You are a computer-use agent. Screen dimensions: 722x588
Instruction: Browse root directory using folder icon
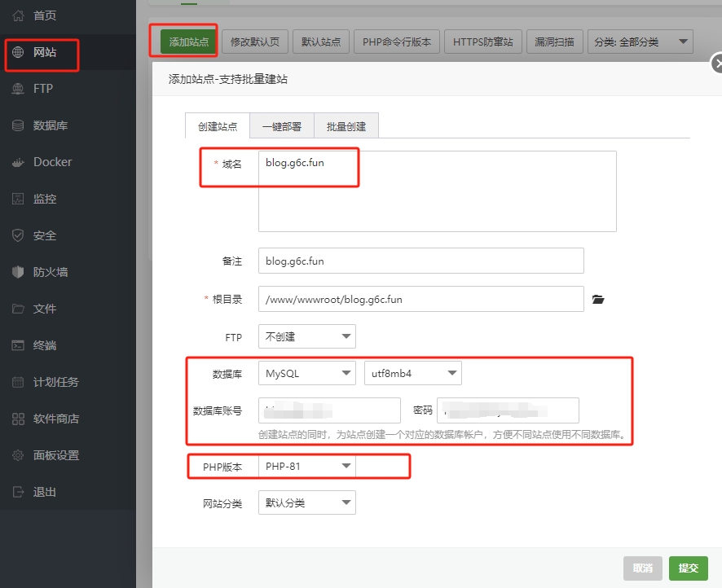[598, 300]
